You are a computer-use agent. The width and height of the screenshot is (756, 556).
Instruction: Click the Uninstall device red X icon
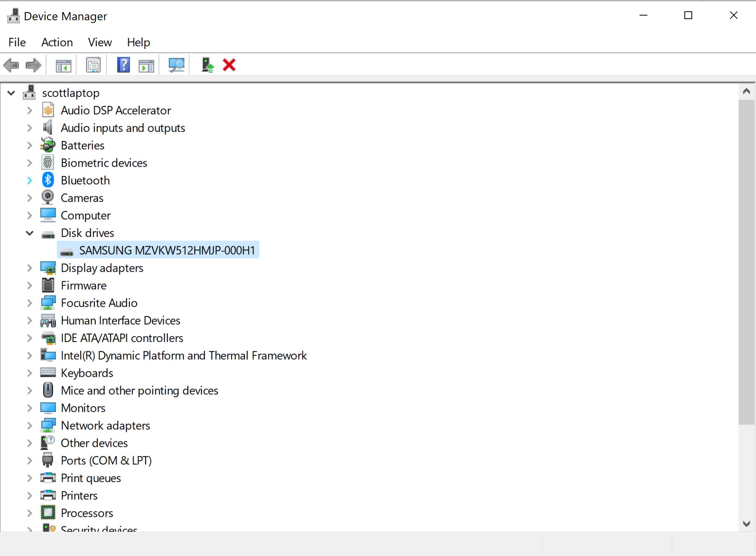(x=229, y=65)
